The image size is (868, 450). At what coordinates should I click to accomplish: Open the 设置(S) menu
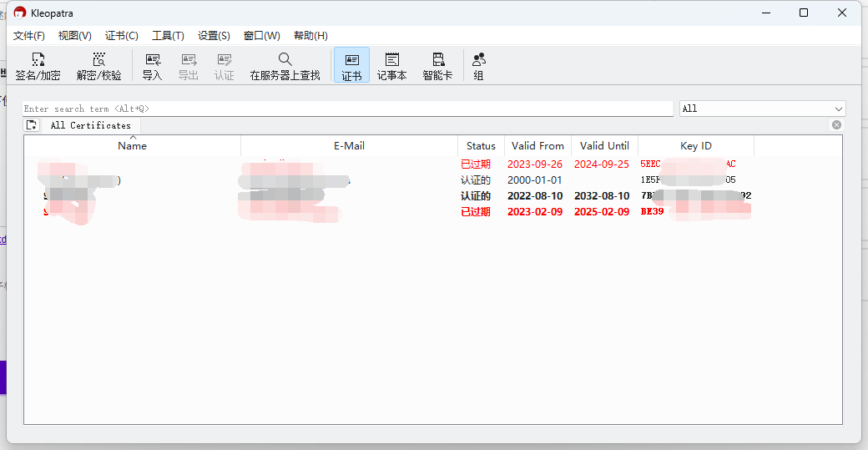[214, 36]
